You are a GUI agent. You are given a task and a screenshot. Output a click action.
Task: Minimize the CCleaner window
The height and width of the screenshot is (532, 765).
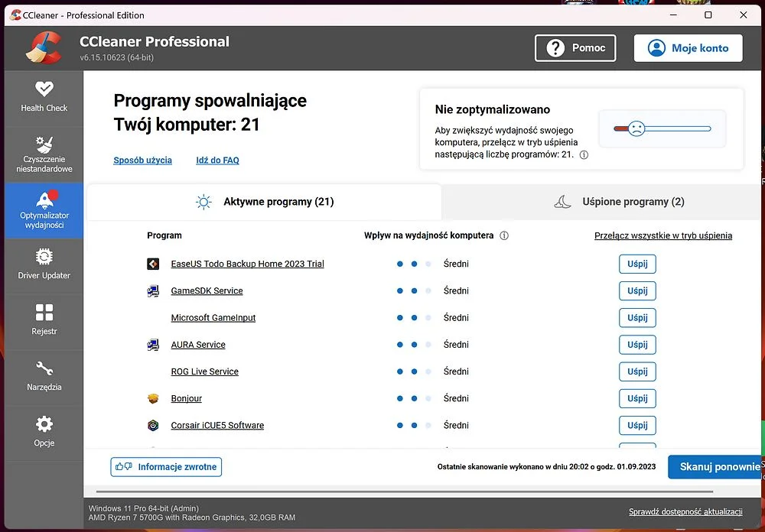pyautogui.click(x=674, y=15)
